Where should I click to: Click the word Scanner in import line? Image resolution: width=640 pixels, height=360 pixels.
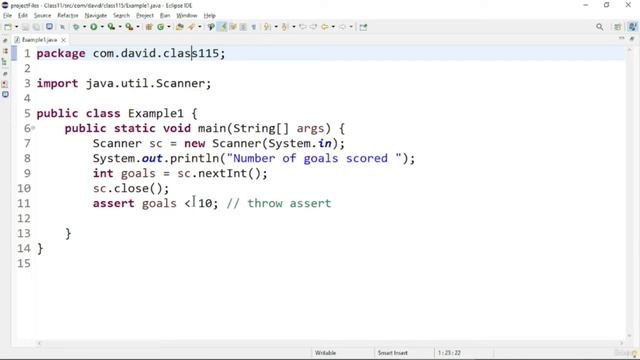click(180, 83)
